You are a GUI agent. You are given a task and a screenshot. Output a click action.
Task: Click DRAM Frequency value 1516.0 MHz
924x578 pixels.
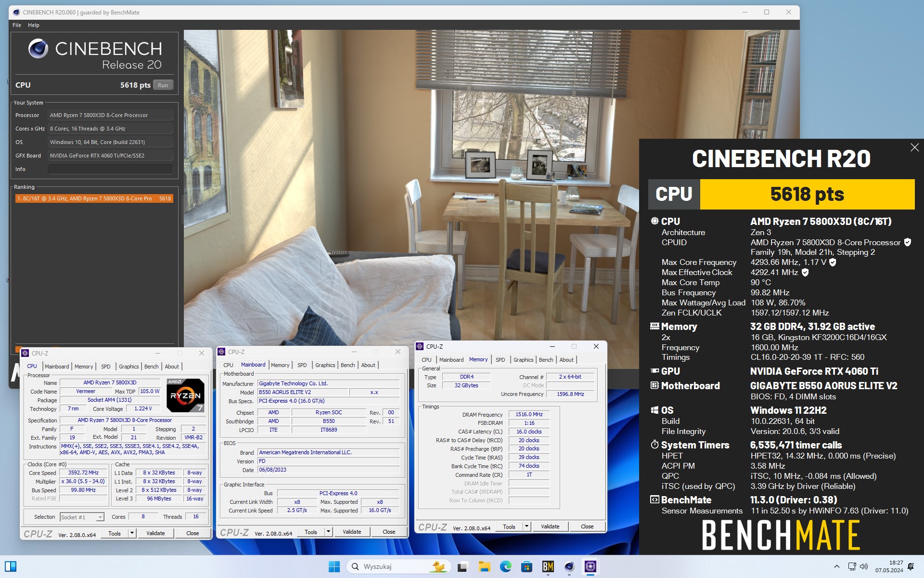pyautogui.click(x=529, y=414)
